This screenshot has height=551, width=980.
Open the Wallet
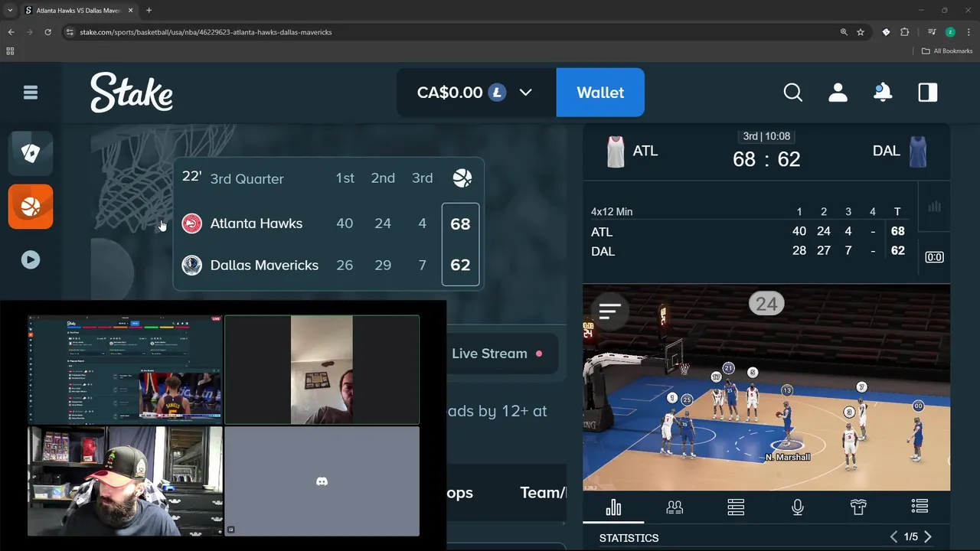(600, 93)
